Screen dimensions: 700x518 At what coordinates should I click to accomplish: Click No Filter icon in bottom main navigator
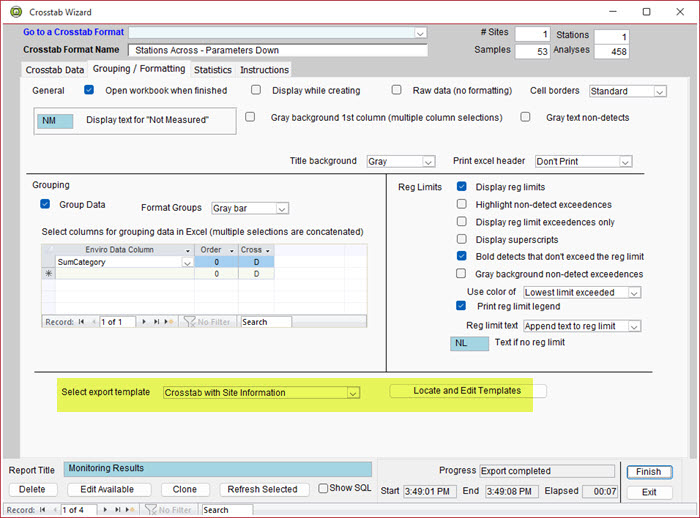coord(151,510)
